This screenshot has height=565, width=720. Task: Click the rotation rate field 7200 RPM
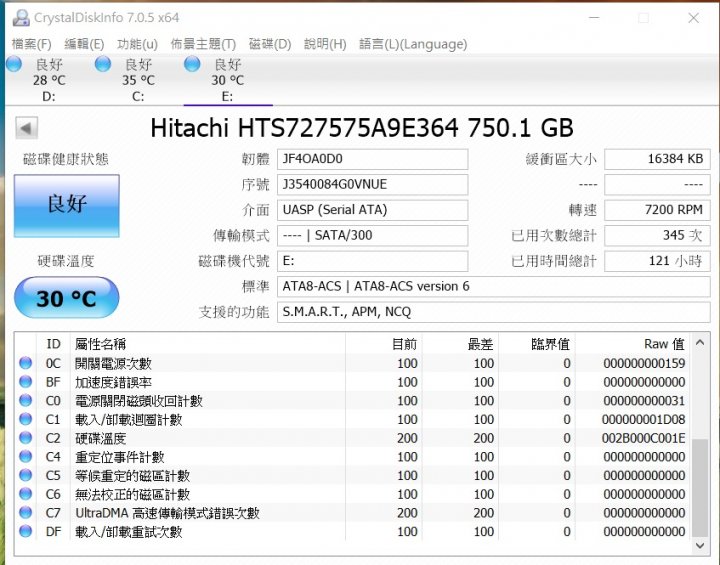[657, 210]
